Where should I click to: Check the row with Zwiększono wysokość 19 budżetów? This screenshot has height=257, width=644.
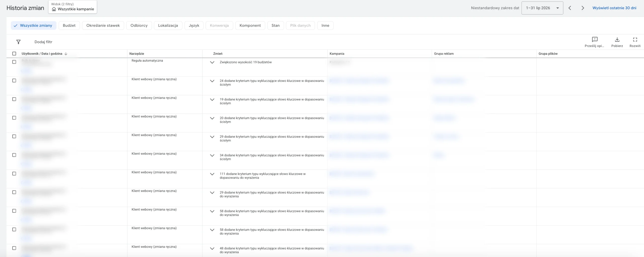pos(14,62)
